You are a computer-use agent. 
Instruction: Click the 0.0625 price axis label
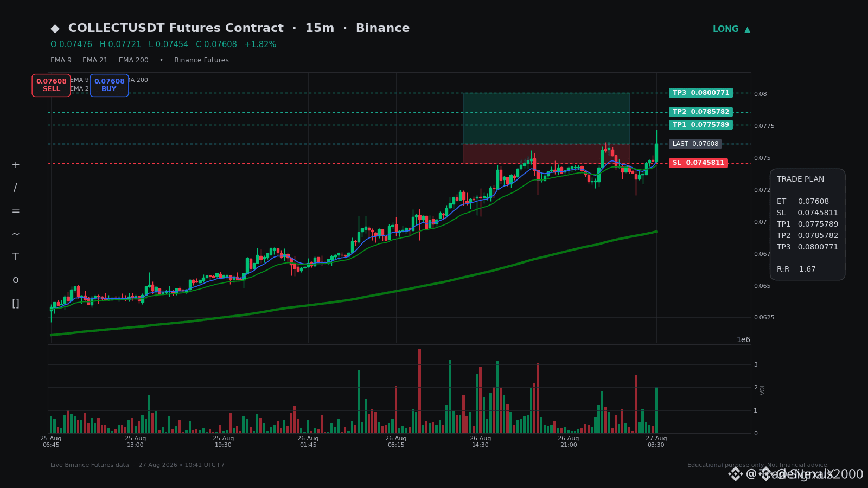tap(764, 318)
